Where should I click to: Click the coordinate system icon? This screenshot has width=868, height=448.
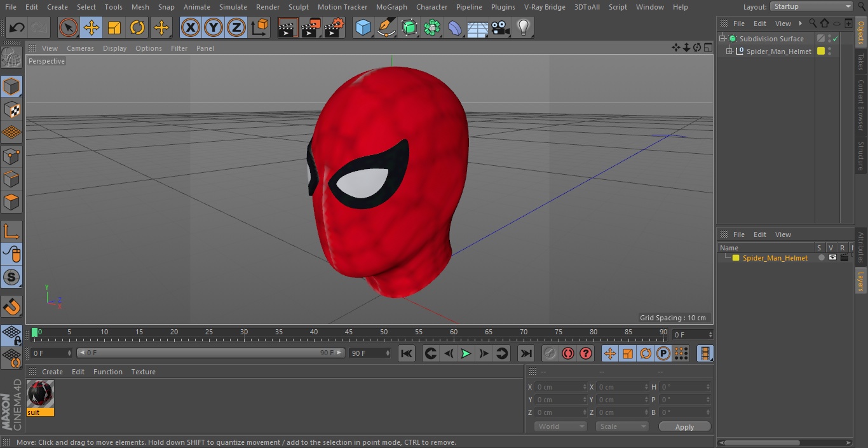[x=260, y=27]
